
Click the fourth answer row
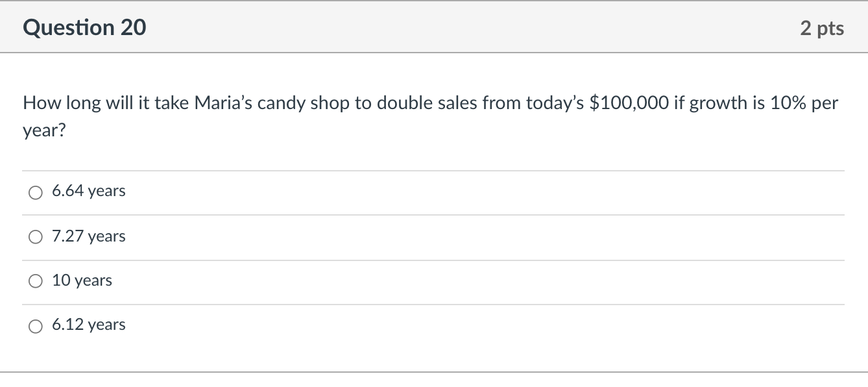[259, 325]
